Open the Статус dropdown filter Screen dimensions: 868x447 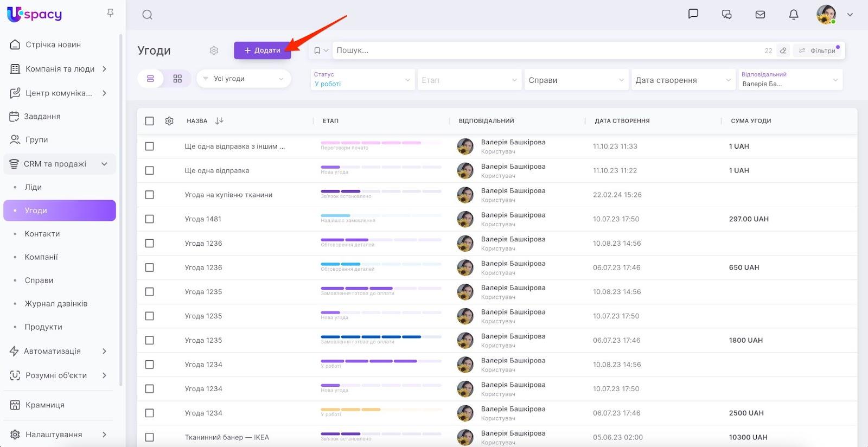362,80
